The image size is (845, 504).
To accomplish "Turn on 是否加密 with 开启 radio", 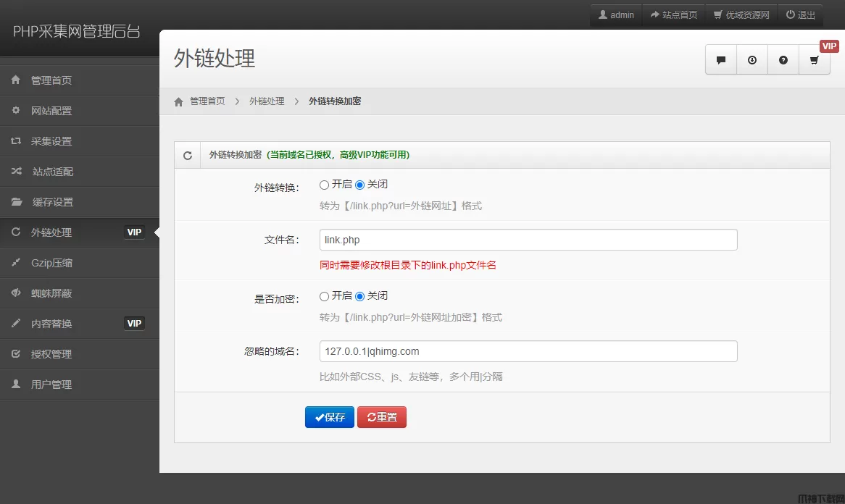I will tap(325, 296).
